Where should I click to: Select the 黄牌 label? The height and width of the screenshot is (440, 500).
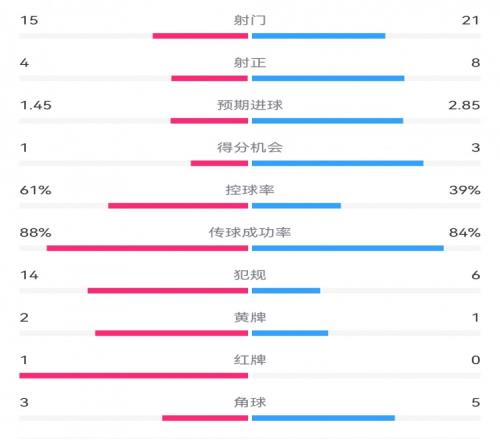[x=250, y=317]
